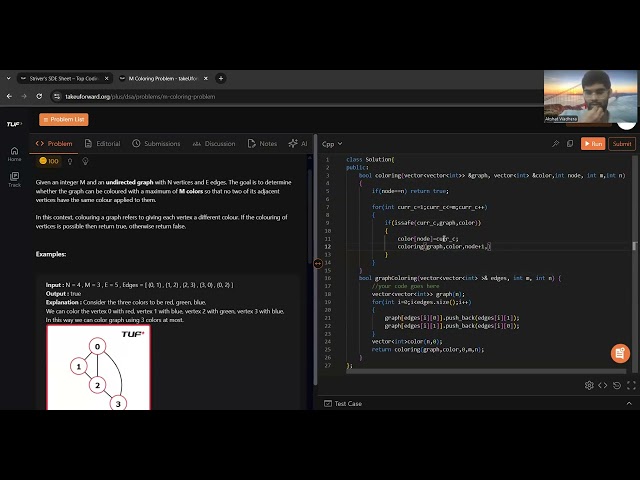640x480 pixels.
Task: Reload the browser page
Action: pyautogui.click(x=39, y=96)
